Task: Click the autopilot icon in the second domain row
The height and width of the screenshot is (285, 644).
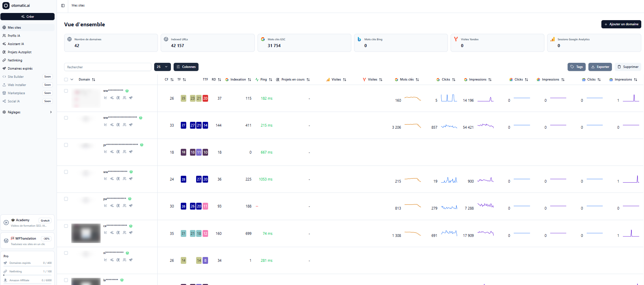Action: click(118, 125)
